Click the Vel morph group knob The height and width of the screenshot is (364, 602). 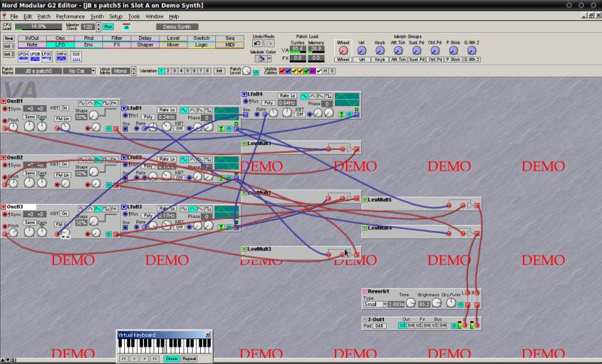point(362,50)
